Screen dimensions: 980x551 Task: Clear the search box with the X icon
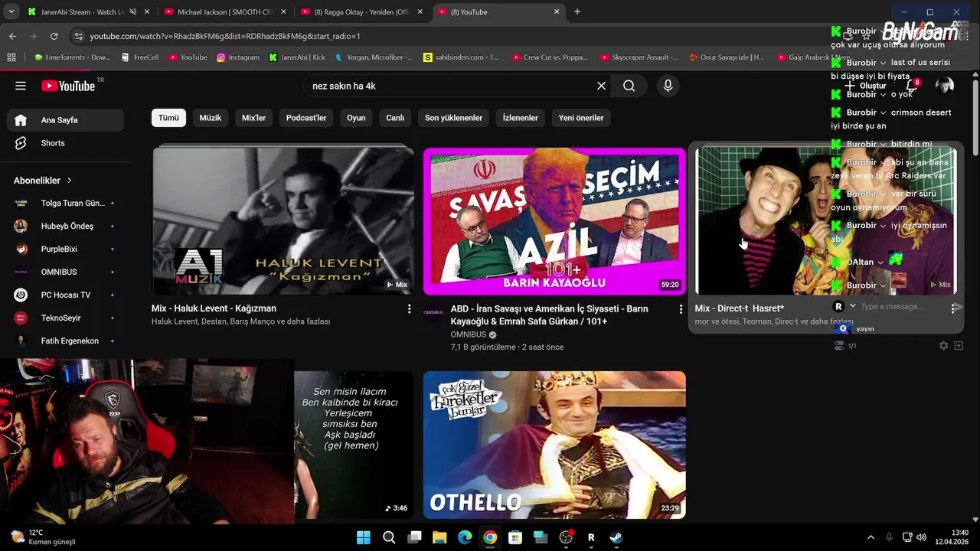[601, 86]
